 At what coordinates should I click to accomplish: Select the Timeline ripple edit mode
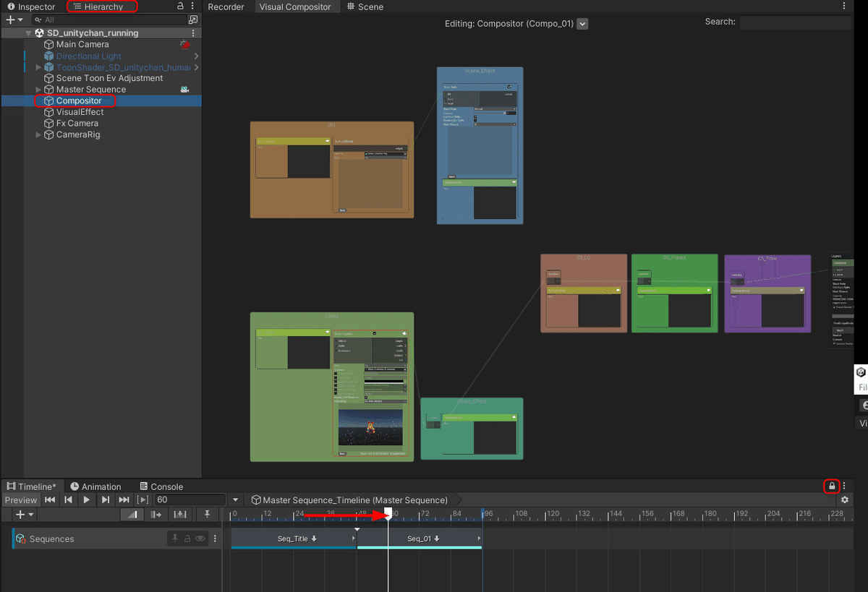(x=156, y=514)
